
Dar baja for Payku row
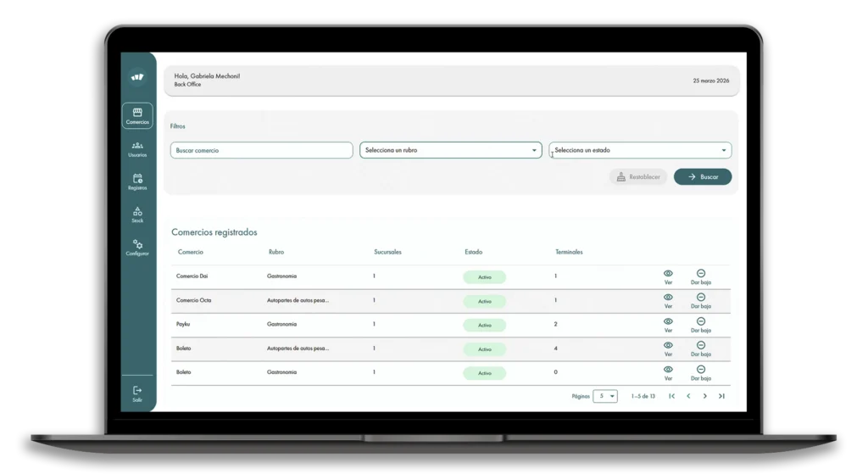pyautogui.click(x=701, y=325)
